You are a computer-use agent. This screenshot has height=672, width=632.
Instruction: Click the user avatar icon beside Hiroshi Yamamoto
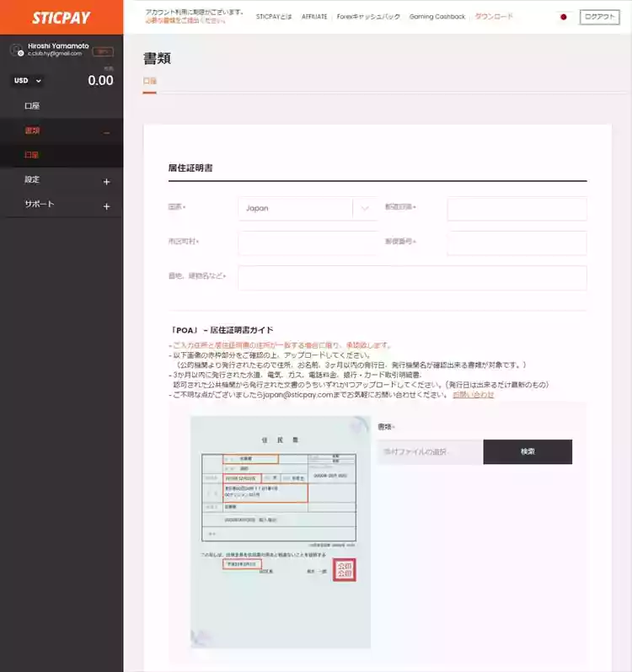click(17, 51)
